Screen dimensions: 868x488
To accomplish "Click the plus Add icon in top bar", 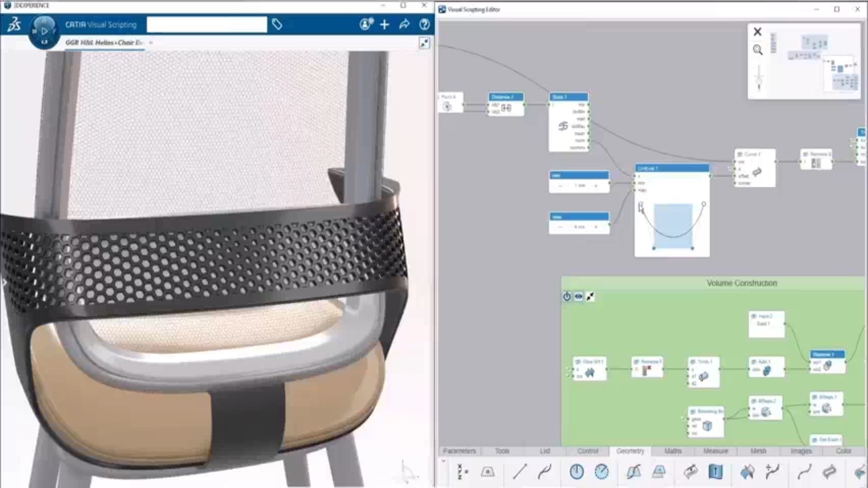I will (384, 24).
